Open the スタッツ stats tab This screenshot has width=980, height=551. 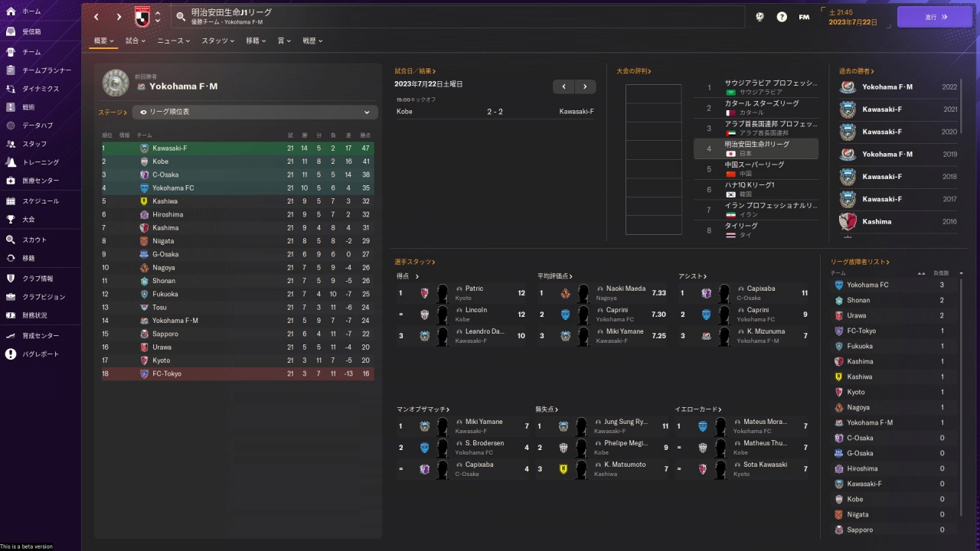pos(218,41)
